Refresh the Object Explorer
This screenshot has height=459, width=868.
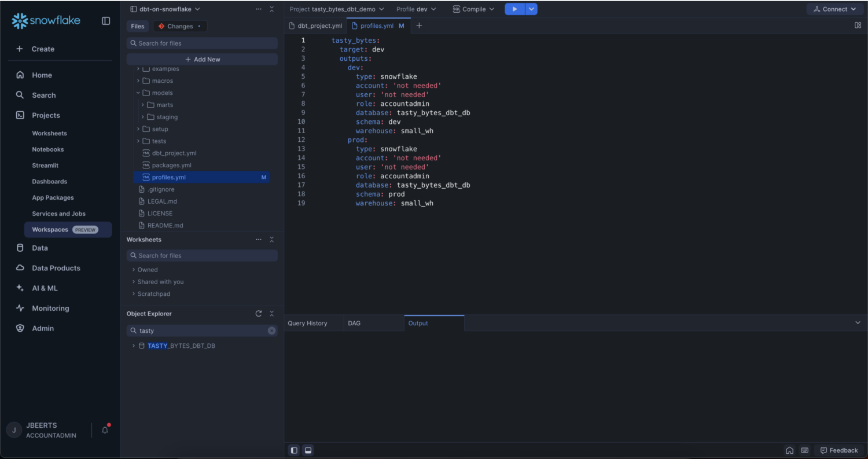pyautogui.click(x=259, y=314)
